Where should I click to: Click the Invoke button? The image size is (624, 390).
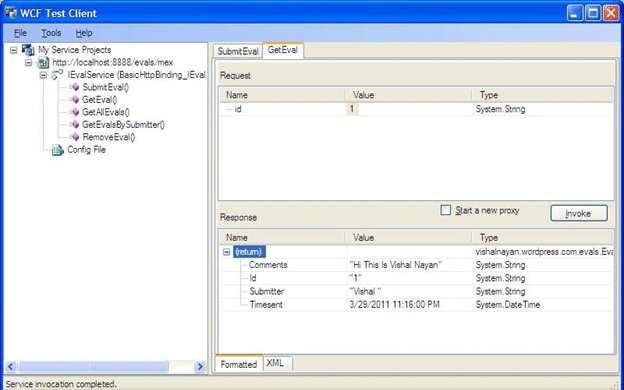click(x=579, y=213)
